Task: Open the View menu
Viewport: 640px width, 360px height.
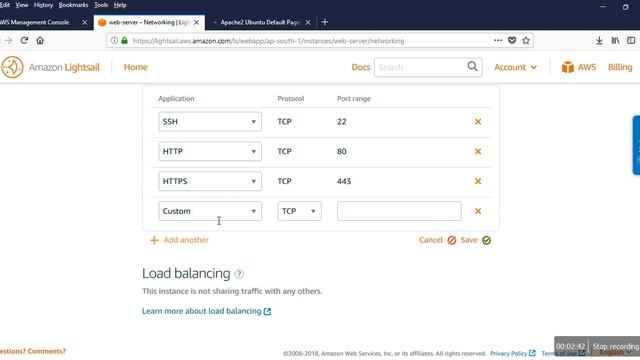Action: [22, 5]
